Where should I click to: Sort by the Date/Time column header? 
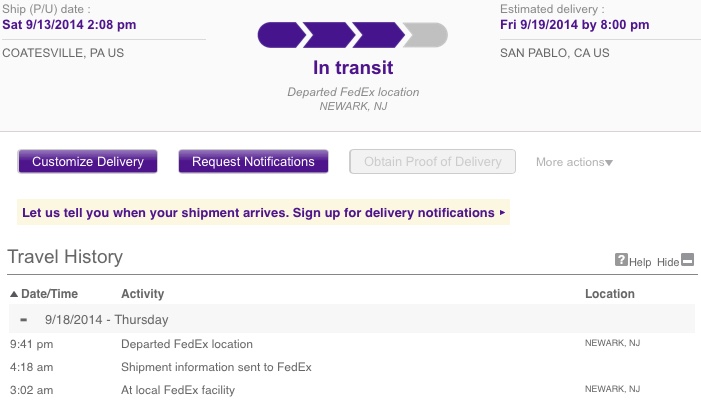pyautogui.click(x=49, y=294)
